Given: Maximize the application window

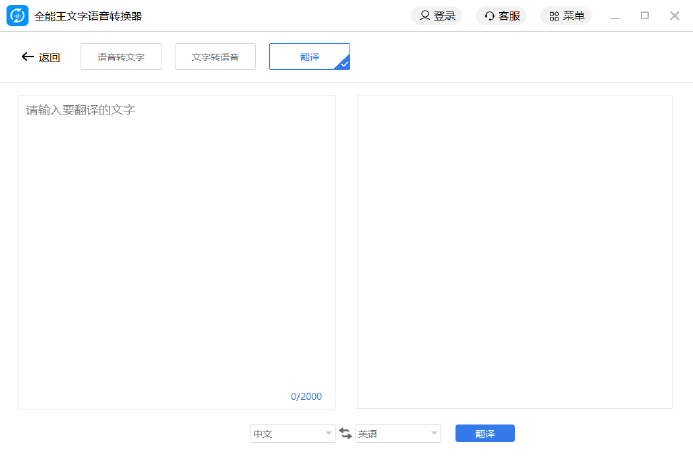Looking at the screenshot, I should point(644,16).
